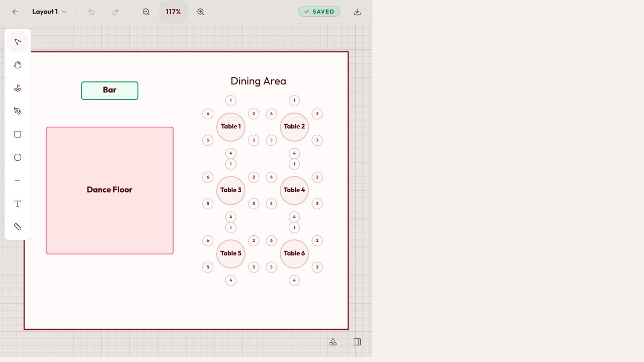644x362 pixels.
Task: Click the 117% zoom level button
Action: point(173,12)
